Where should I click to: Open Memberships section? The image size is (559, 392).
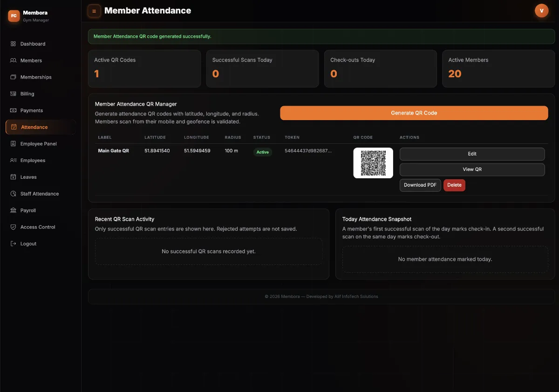(x=41, y=77)
